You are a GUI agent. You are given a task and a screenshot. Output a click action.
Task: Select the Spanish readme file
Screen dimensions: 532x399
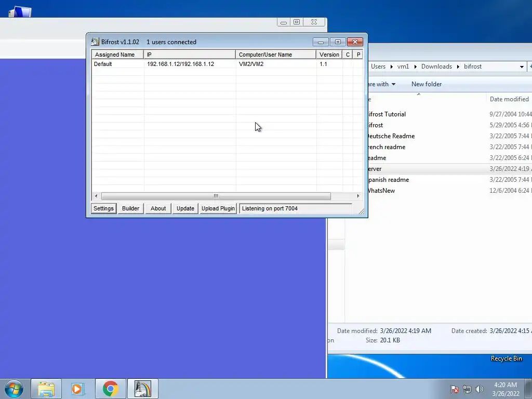pos(389,179)
